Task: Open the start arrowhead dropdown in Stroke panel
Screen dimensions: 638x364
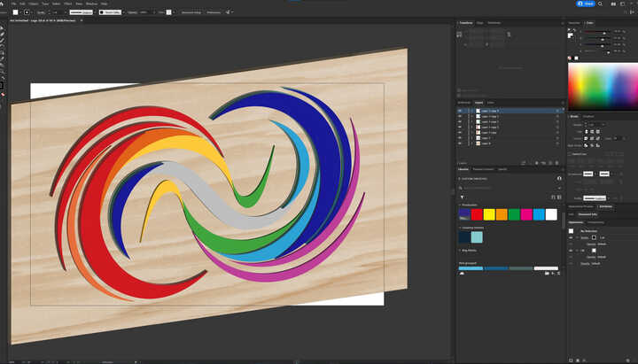Action: tap(588, 174)
